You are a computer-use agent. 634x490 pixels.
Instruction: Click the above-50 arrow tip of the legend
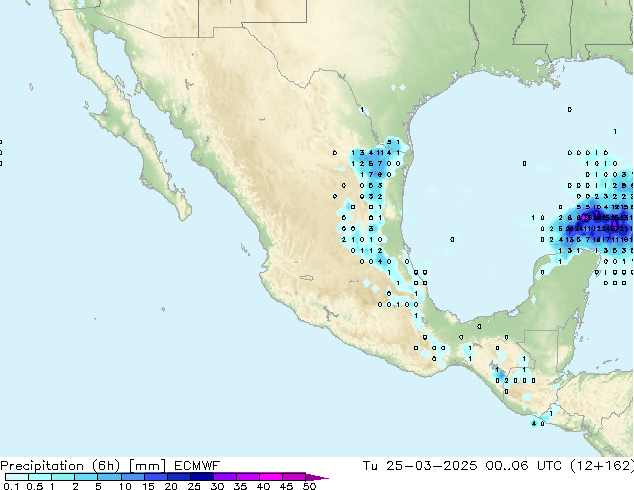click(317, 477)
